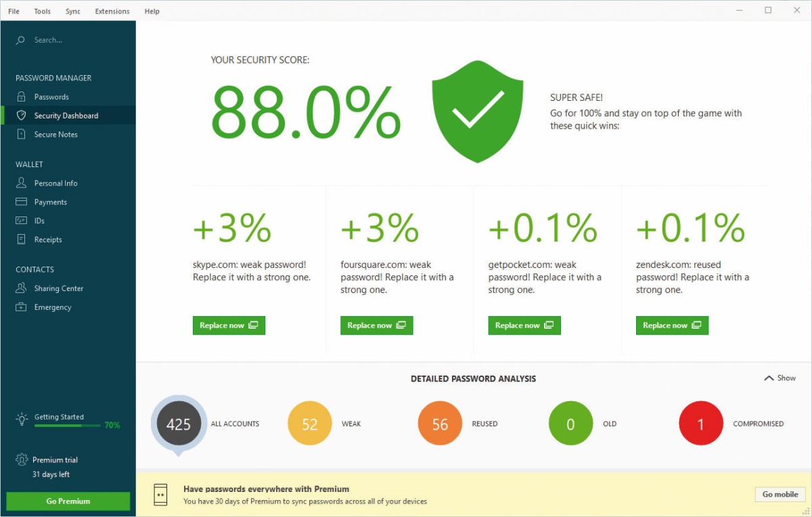Click the zendesk.com reused password message
The image size is (812, 517).
click(692, 277)
